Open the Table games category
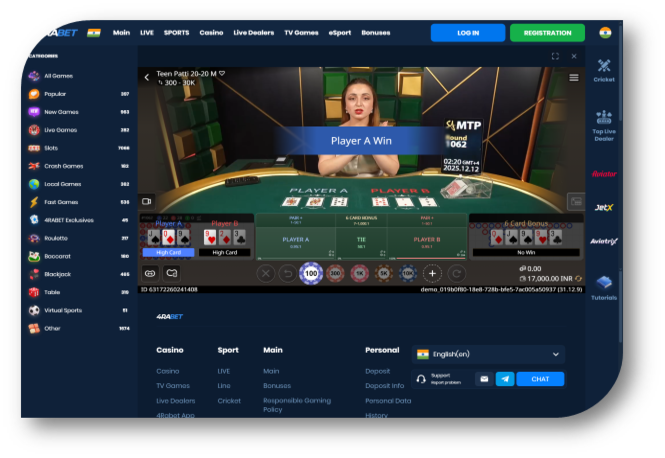The height and width of the screenshot is (458, 665). 79,292
